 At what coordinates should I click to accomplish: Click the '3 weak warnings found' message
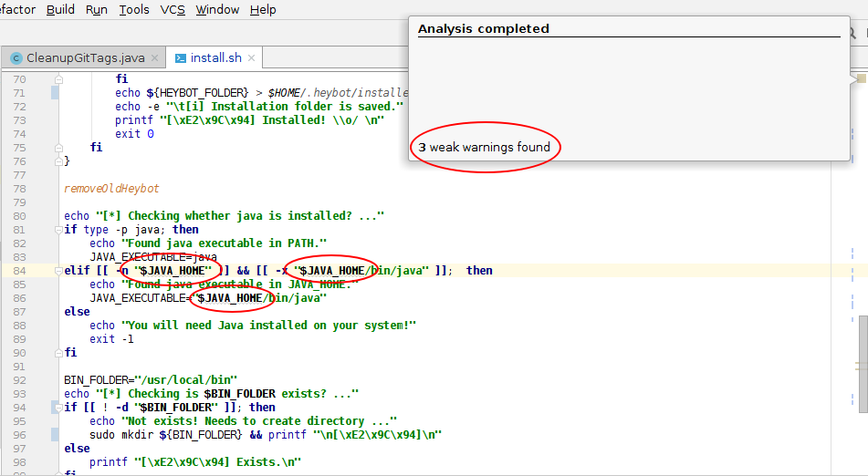(x=485, y=147)
